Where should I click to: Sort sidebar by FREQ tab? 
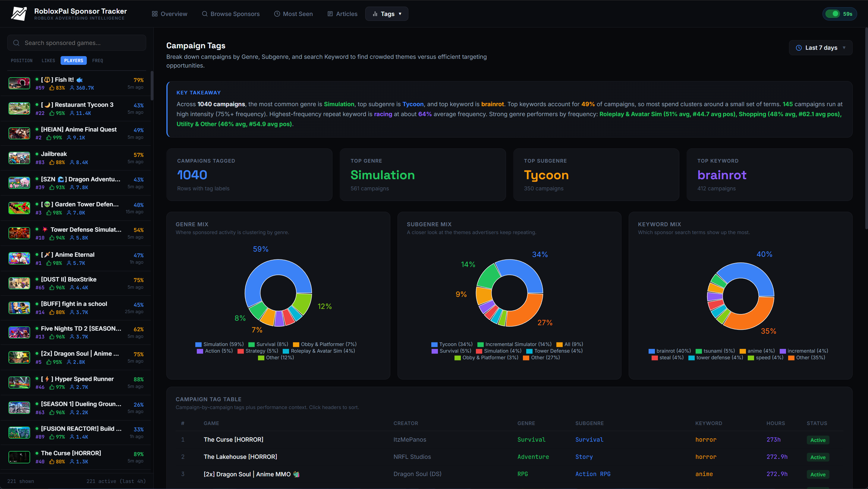pyautogui.click(x=97, y=61)
